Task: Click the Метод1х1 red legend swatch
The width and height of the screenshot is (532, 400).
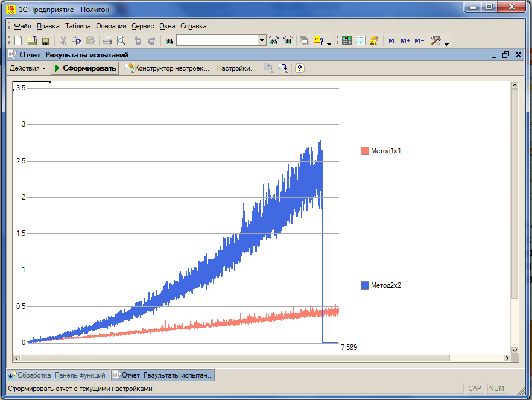Action: (365, 151)
